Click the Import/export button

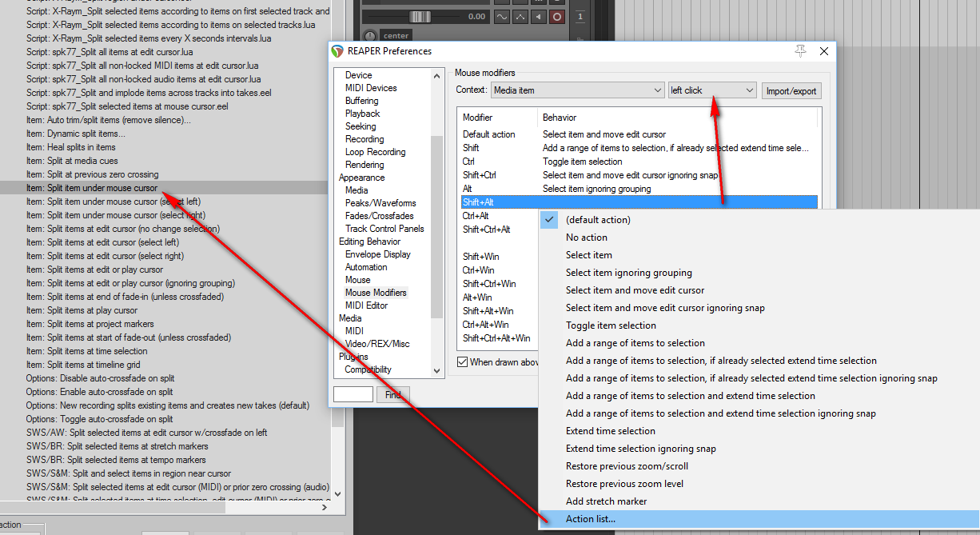point(791,90)
